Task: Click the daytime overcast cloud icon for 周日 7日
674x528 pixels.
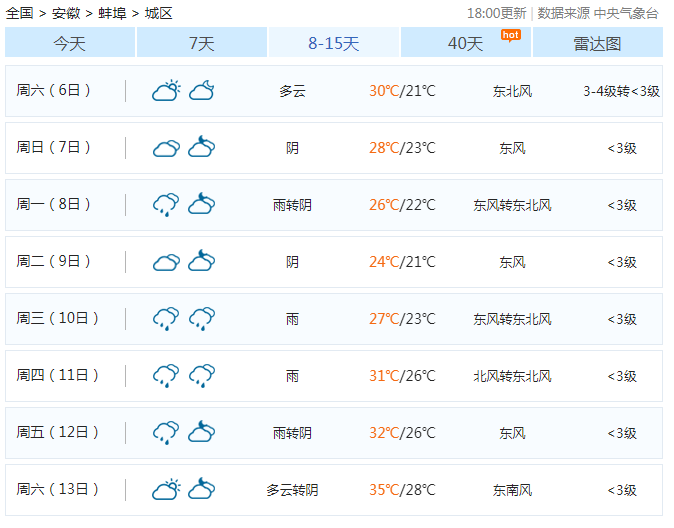Action: (166, 148)
